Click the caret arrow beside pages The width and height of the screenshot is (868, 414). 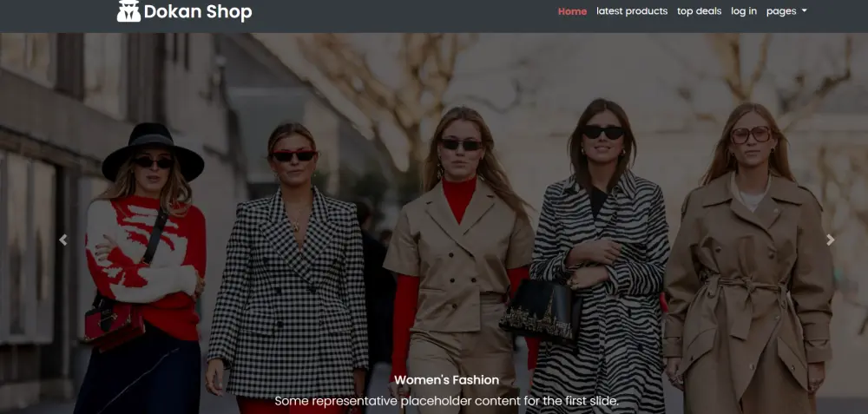804,11
